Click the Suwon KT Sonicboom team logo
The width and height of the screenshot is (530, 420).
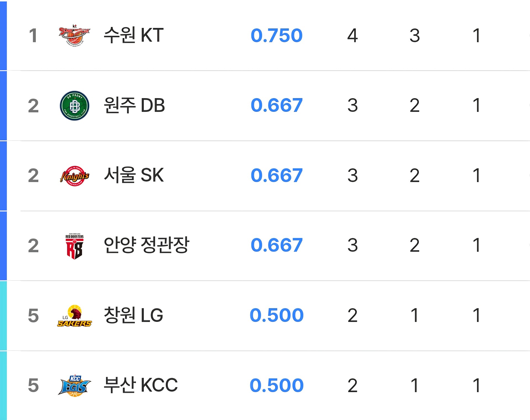click(x=75, y=35)
